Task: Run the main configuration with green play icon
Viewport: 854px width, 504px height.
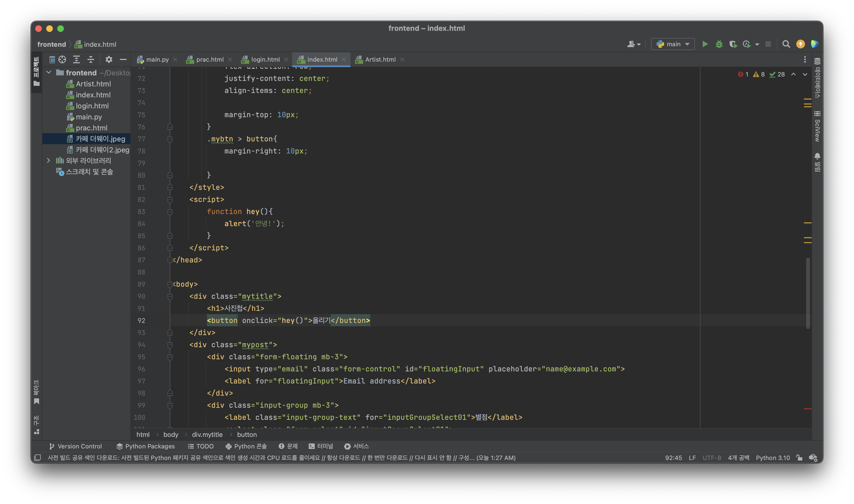Action: pos(705,44)
